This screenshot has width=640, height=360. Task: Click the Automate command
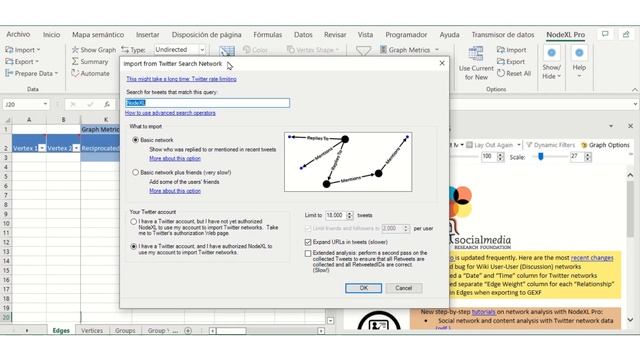pos(90,73)
